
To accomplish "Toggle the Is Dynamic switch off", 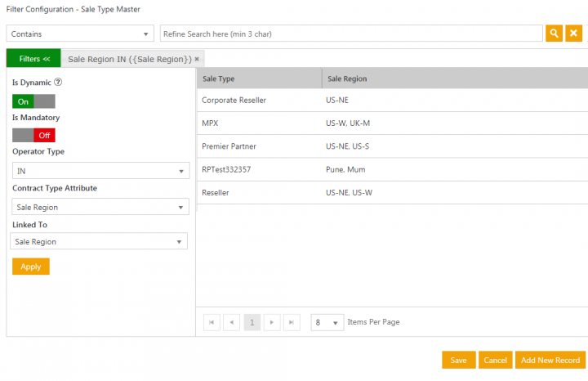I will (x=33, y=101).
